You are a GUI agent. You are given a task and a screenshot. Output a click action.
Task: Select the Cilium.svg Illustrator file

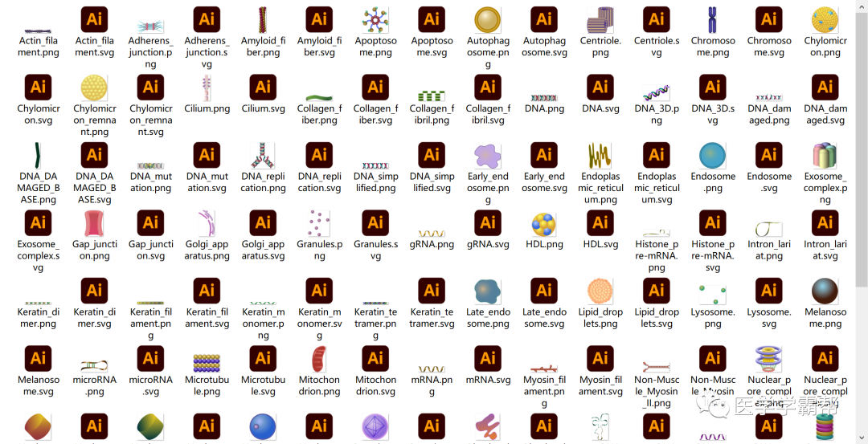coord(263,88)
